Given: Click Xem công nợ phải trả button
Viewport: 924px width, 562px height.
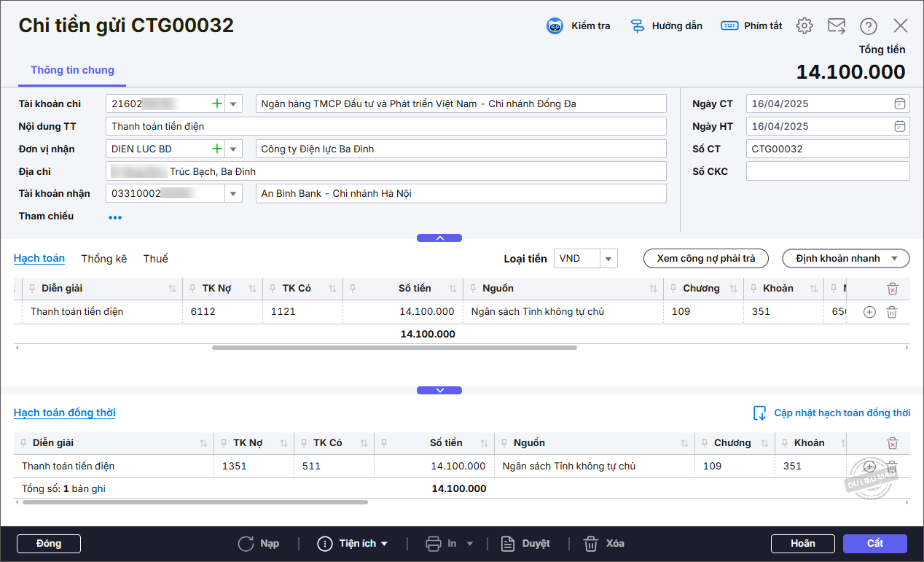Looking at the screenshot, I should coord(705,259).
